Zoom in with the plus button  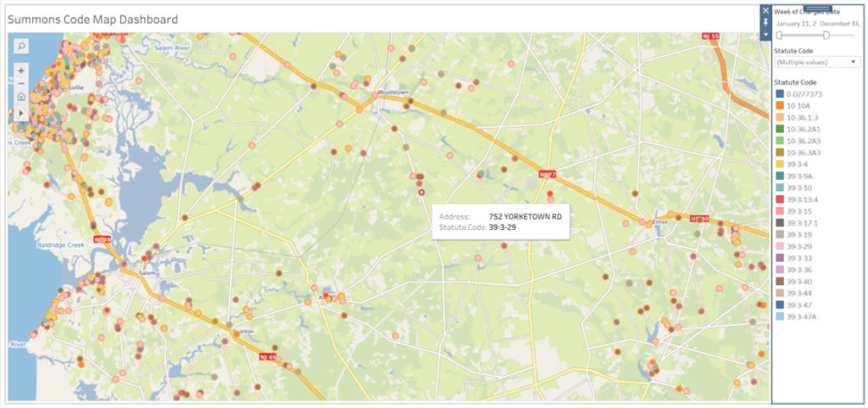(20, 70)
